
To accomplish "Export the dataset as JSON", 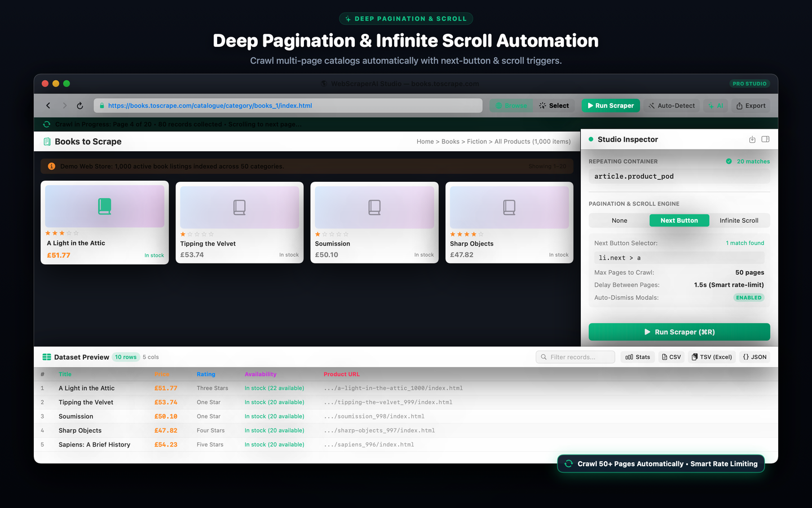I will [x=754, y=357].
